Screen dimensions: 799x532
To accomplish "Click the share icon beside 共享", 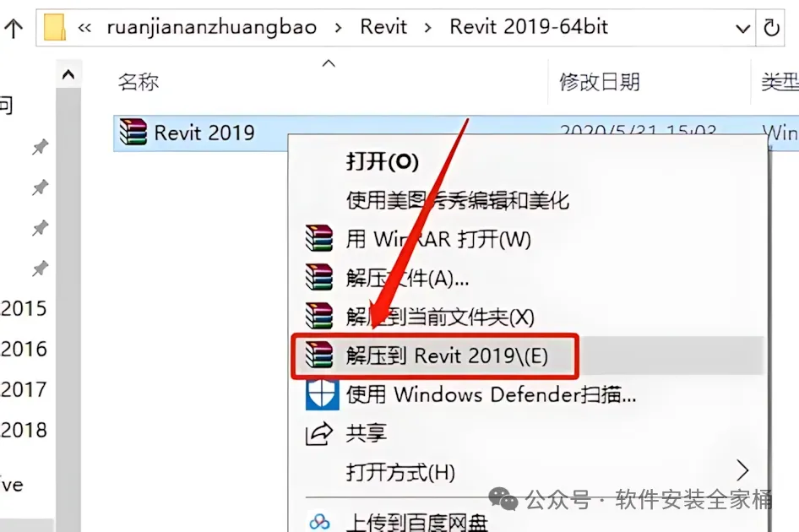I will (x=319, y=434).
